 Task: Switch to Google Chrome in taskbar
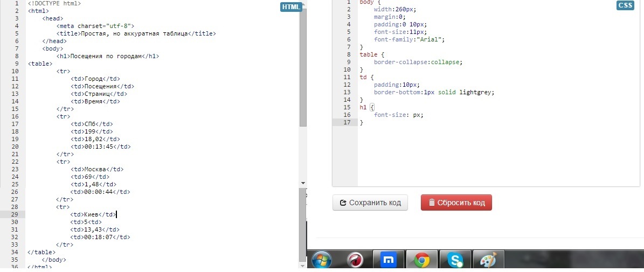tap(422, 261)
